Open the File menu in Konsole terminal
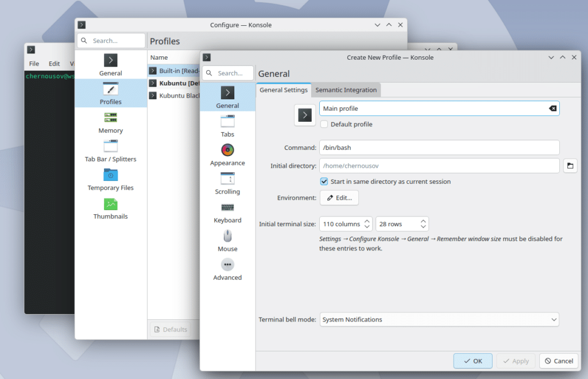This screenshot has height=379, width=588. point(34,64)
